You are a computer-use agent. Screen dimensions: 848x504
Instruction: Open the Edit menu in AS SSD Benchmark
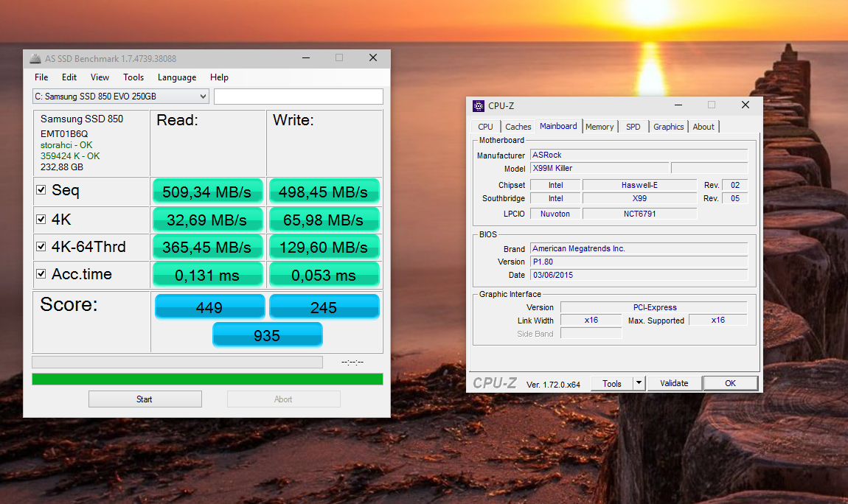click(69, 77)
